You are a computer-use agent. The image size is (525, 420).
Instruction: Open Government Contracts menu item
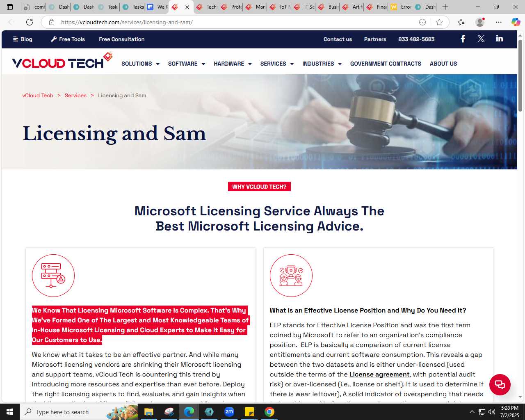coord(386,64)
